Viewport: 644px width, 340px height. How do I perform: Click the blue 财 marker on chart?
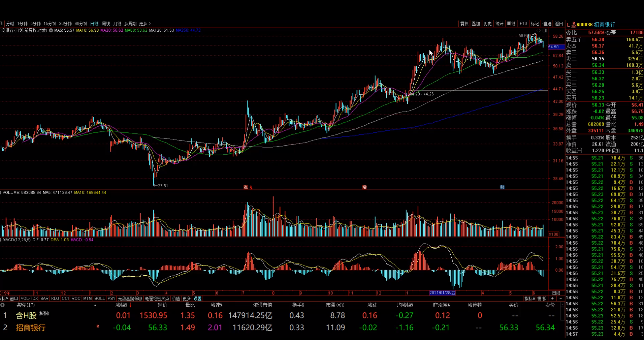[x=502, y=187]
